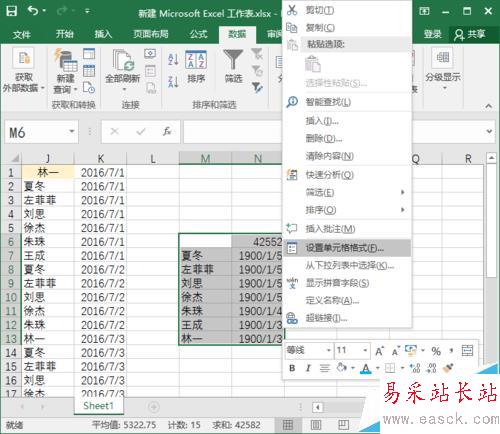
Task: Open font size dropdown in mini toolbar
Action: (x=365, y=350)
